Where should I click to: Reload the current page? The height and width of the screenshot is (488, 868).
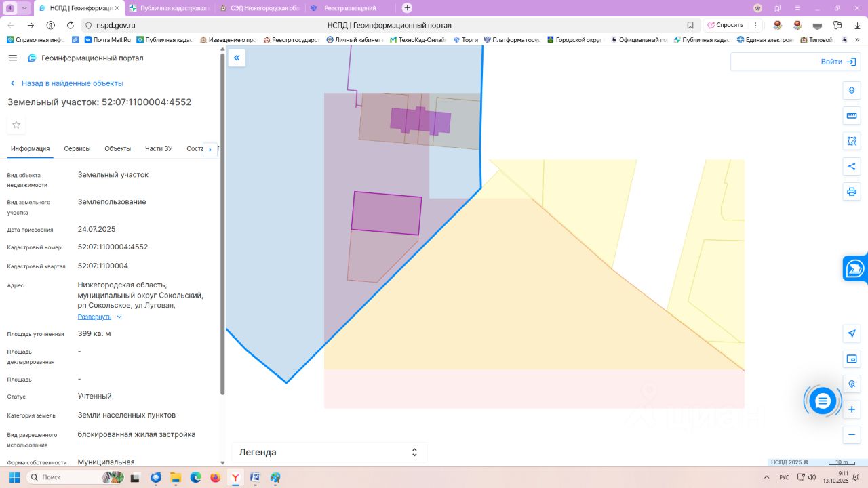coord(70,25)
